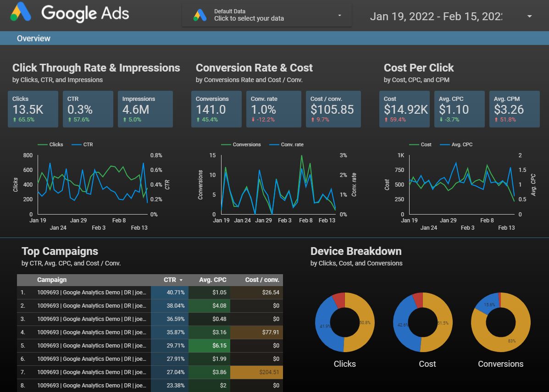Click the $77.91 Cost / conv. cell

click(257, 332)
